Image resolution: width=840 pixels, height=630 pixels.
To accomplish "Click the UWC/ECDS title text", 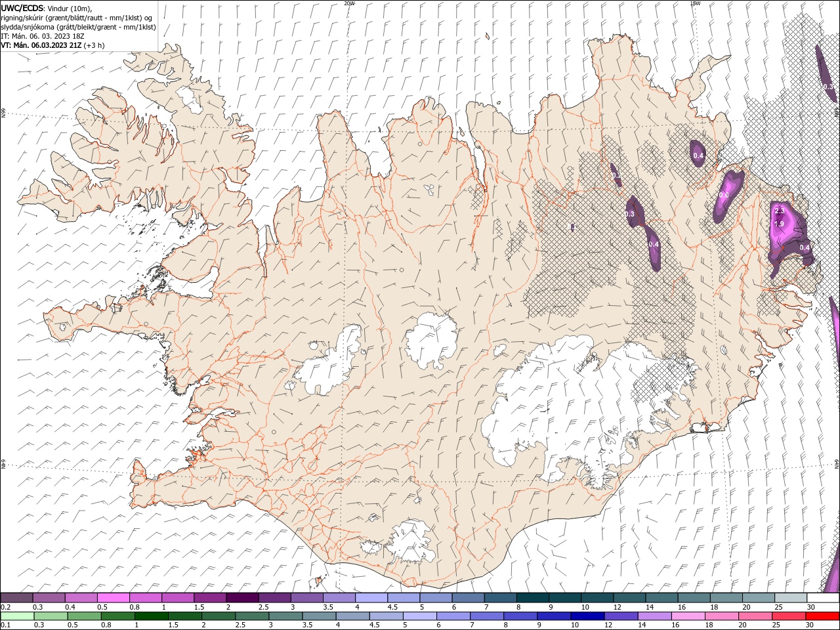I will [22, 8].
